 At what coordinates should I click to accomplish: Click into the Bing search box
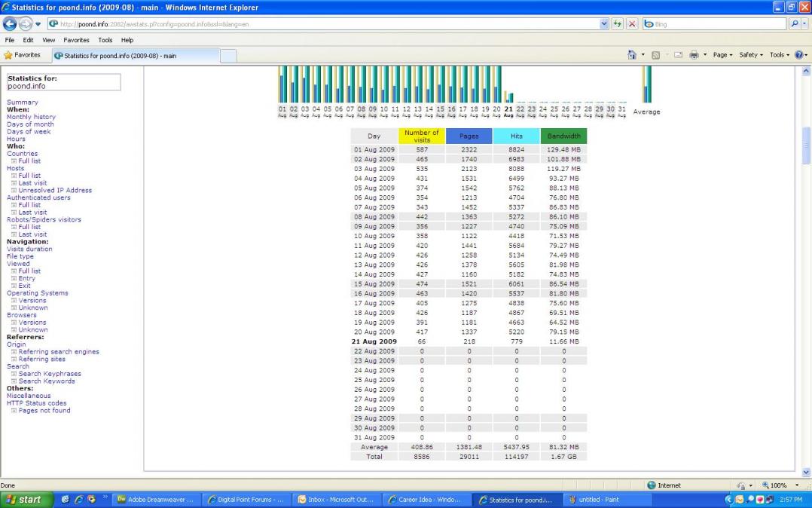715,24
